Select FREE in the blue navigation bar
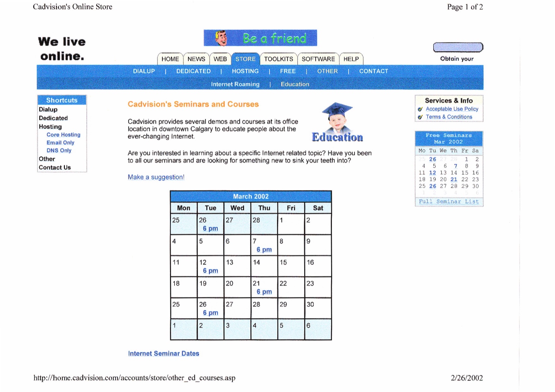The height and width of the screenshot is (392, 555). point(288,71)
